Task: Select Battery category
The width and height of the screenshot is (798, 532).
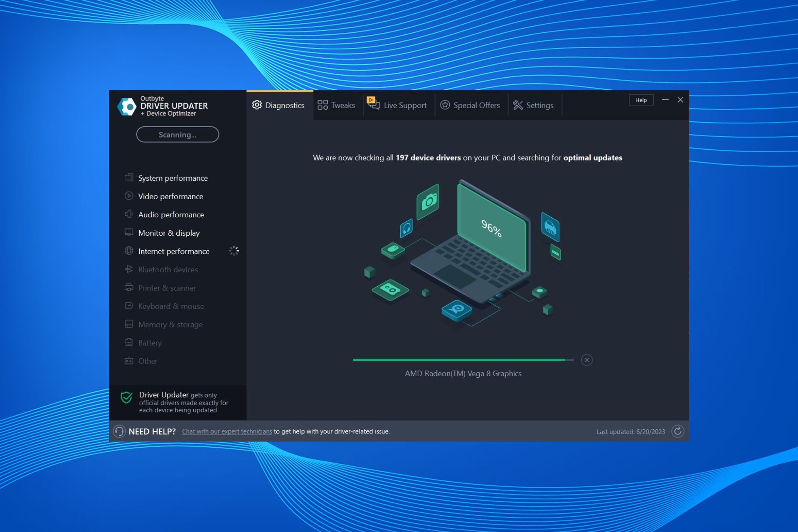Action: coord(150,342)
